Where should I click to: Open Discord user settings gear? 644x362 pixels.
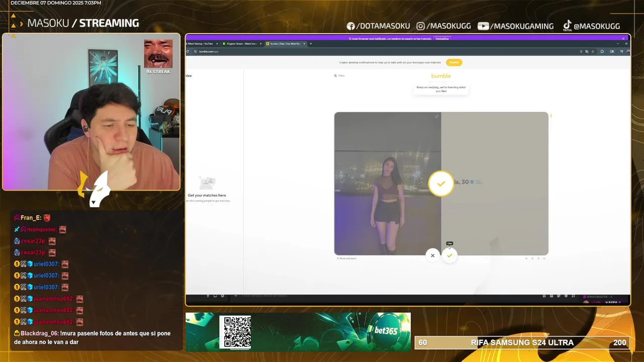pyautogui.click(x=222, y=296)
